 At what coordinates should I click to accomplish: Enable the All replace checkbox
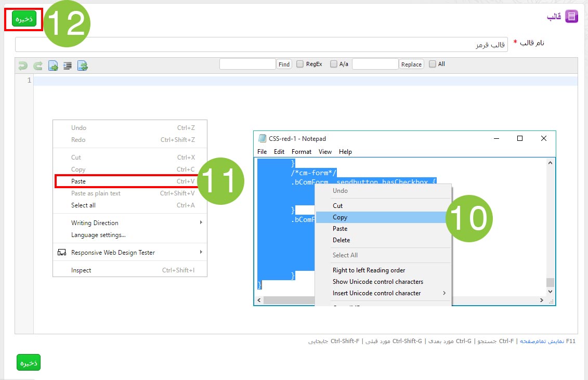click(x=433, y=64)
